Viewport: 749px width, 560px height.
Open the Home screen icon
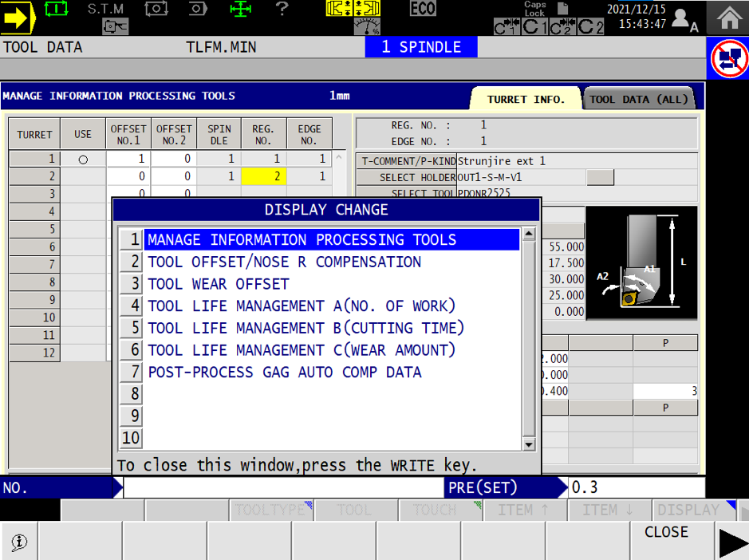pos(728,17)
